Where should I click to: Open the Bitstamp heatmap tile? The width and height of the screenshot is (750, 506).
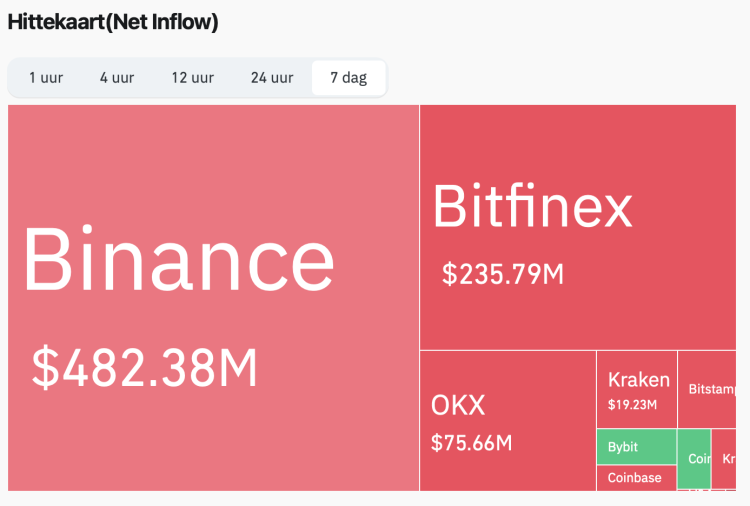pyautogui.click(x=712, y=389)
